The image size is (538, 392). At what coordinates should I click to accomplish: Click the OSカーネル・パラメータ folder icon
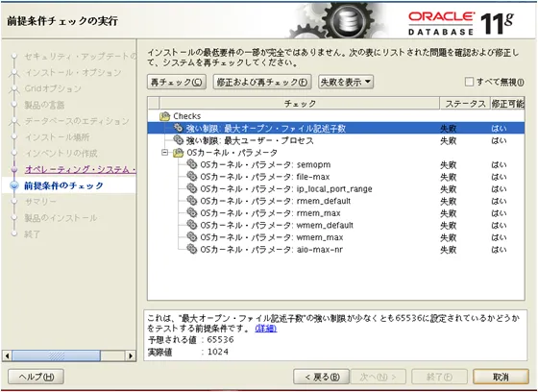click(179, 153)
